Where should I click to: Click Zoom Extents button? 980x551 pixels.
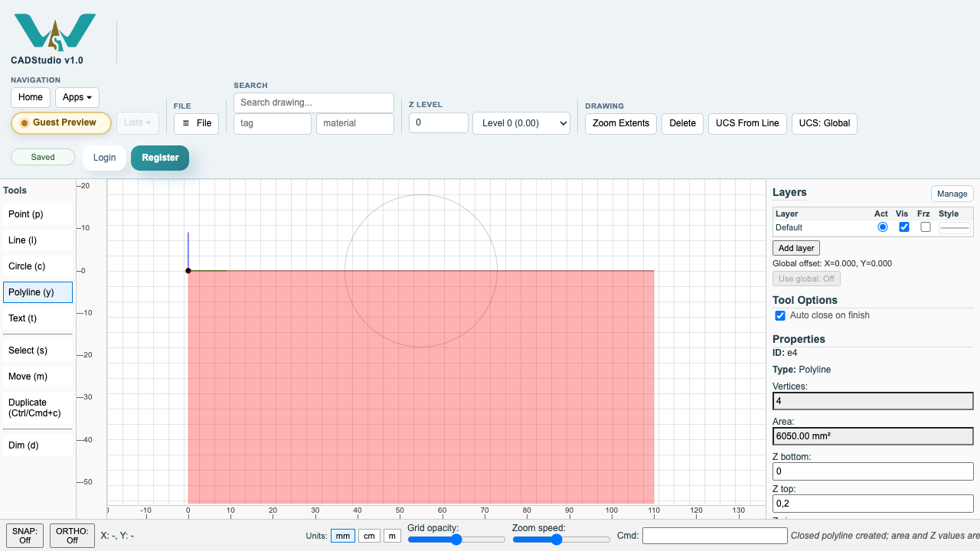pyautogui.click(x=621, y=123)
